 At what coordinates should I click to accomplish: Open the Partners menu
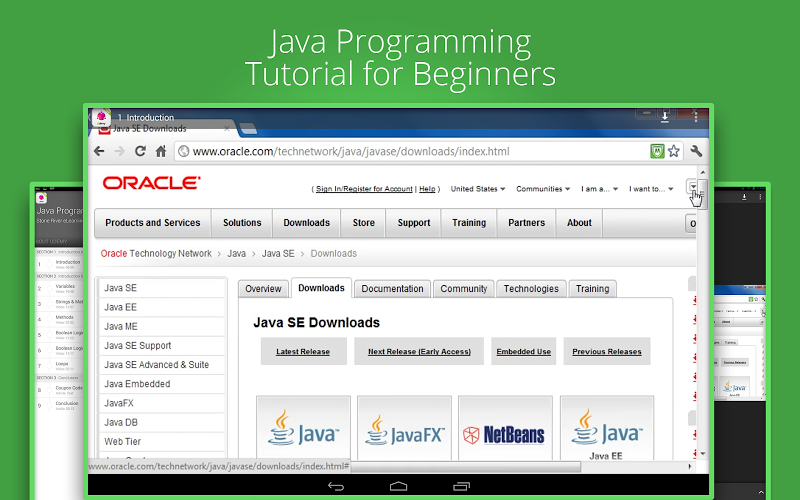(527, 223)
